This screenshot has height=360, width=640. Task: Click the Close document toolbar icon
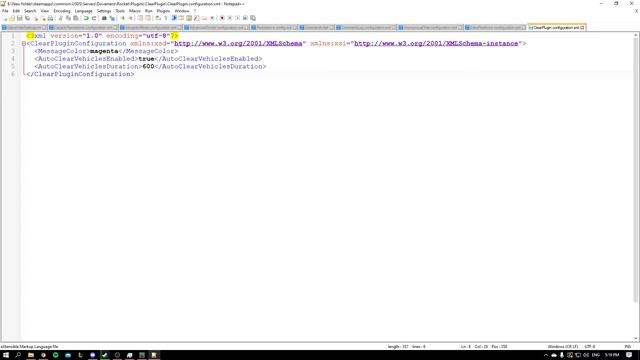click(x=36, y=18)
